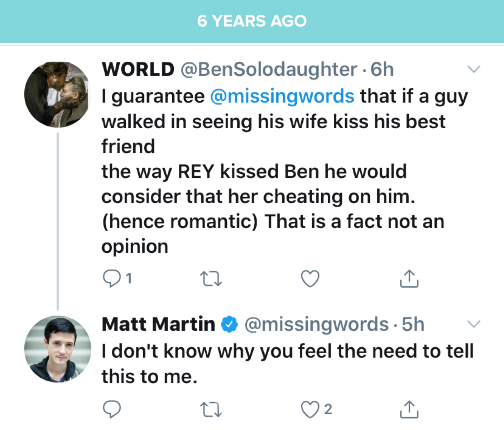Open the @missingwords handle beside Matt Martin
This screenshot has height=430, width=504.
[316, 324]
